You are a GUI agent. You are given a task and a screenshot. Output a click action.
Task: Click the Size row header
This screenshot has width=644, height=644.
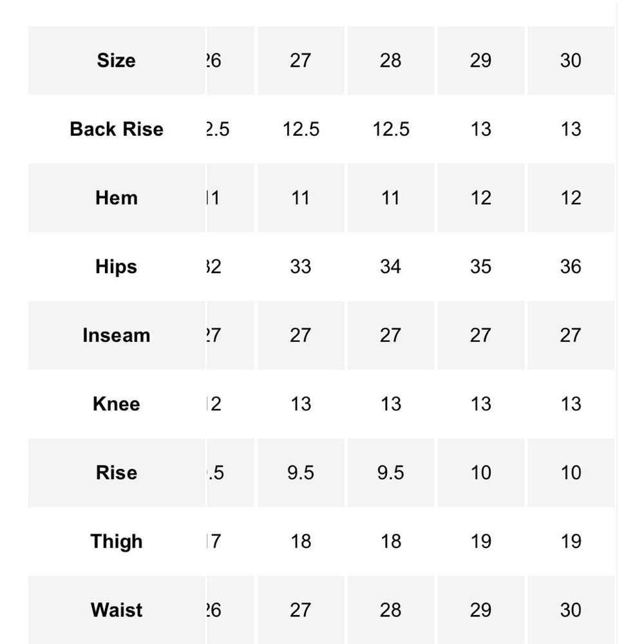pyautogui.click(x=117, y=61)
